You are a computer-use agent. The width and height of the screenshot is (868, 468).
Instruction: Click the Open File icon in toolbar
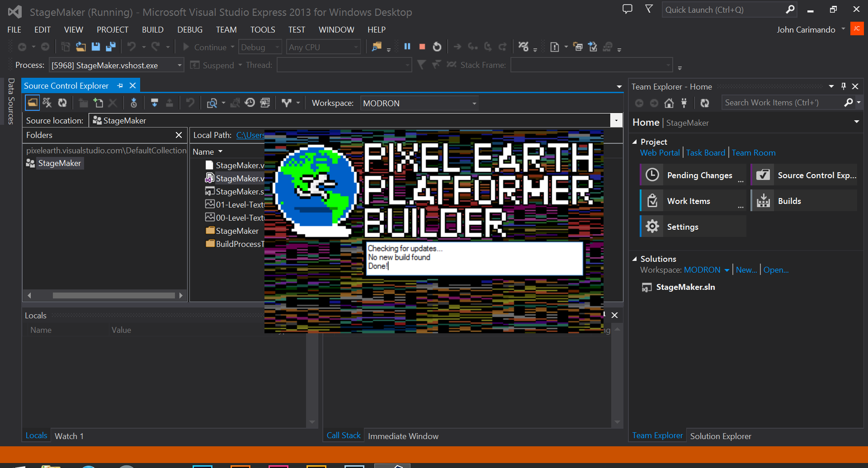pos(80,47)
